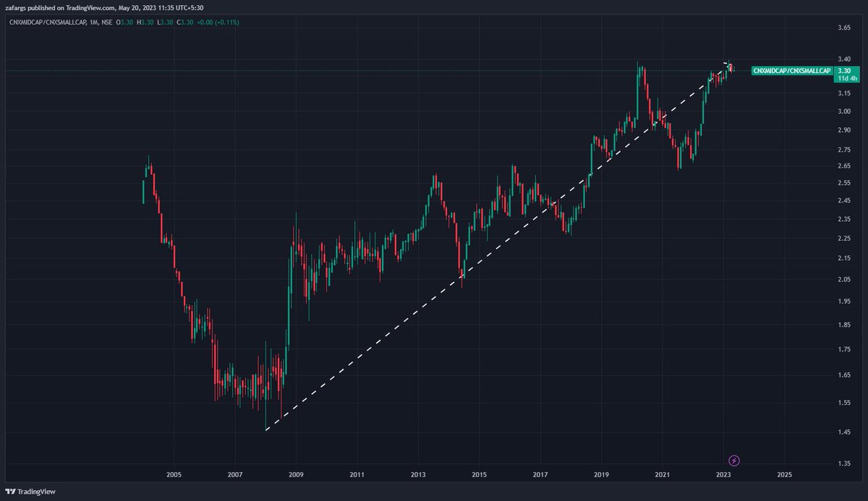Click the 3.65 price axis label
This screenshot has width=868, height=501.
point(843,27)
